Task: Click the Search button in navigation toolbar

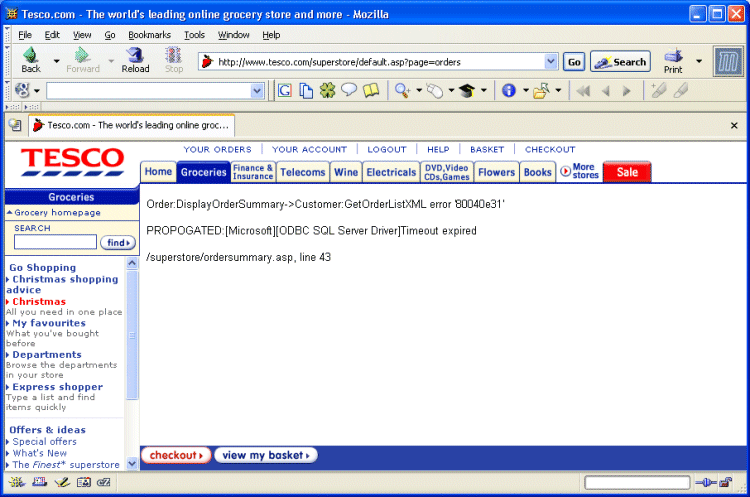Action: (x=620, y=62)
